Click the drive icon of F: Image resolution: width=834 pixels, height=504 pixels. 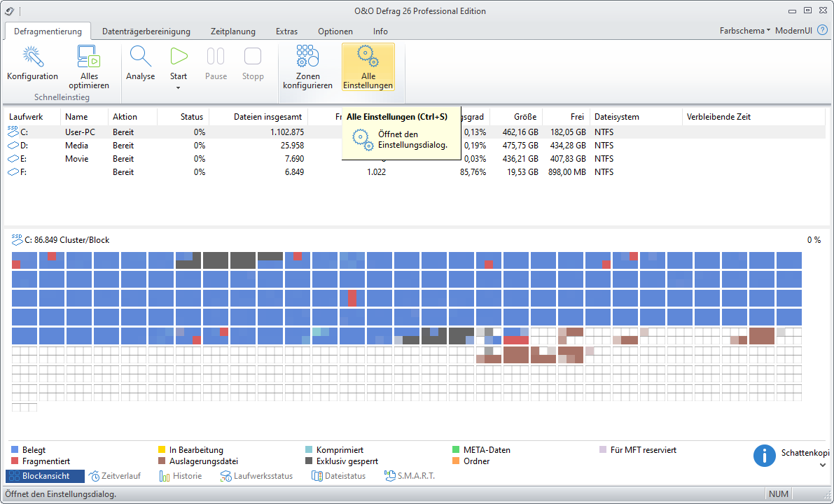click(13, 171)
